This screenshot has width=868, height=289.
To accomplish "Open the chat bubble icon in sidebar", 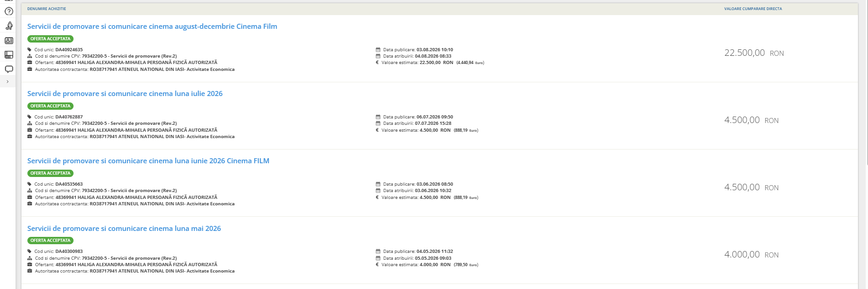I will tap(9, 69).
